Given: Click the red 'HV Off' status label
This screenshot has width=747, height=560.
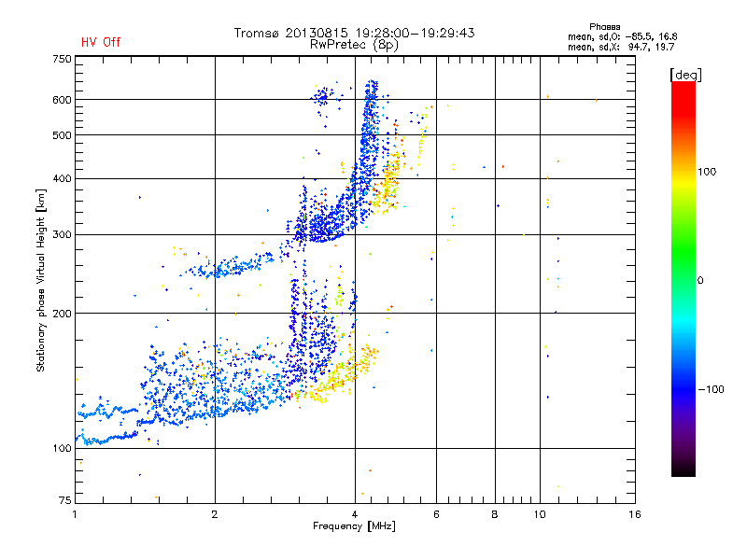Looking at the screenshot, I should [x=101, y=42].
